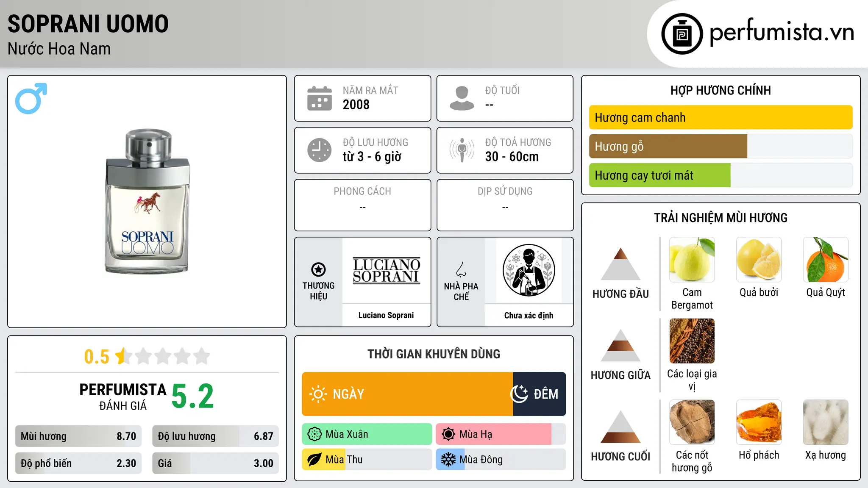Click the leaf icon for Mùa Thu
The width and height of the screenshot is (868, 488).
[x=314, y=460]
